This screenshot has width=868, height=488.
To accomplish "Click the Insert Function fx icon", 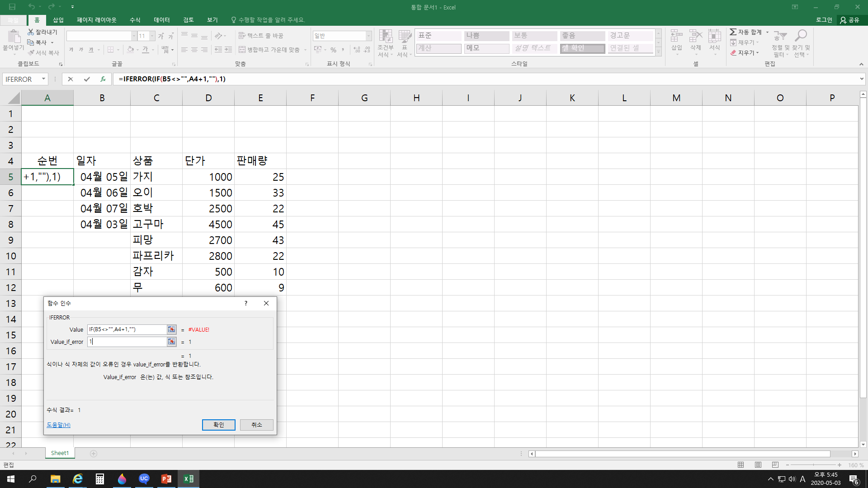I will [x=103, y=79].
